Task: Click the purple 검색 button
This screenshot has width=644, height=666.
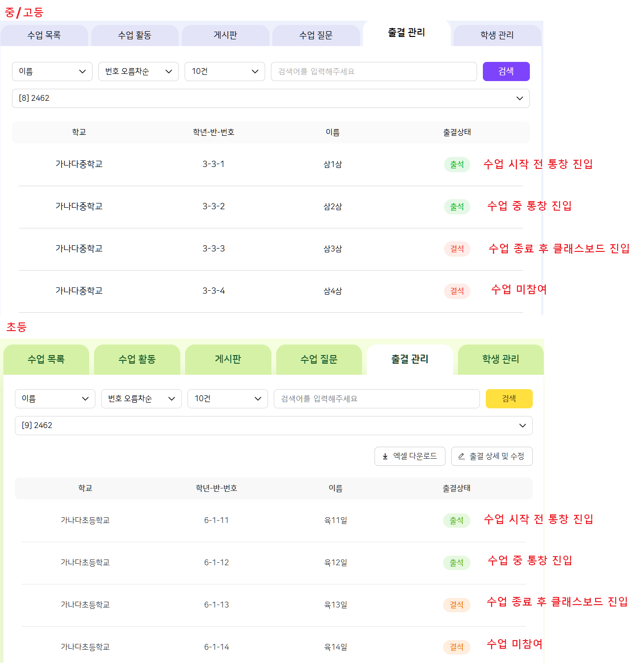Action: click(x=506, y=71)
